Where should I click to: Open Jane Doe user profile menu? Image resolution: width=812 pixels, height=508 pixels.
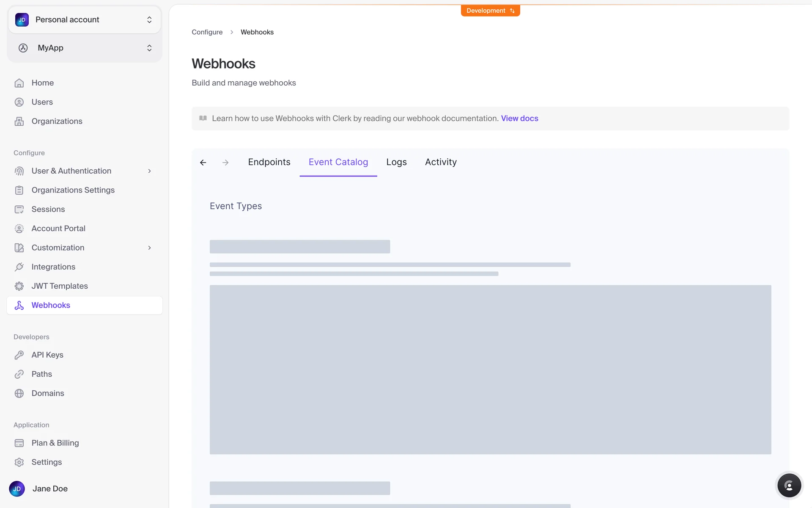[50, 489]
